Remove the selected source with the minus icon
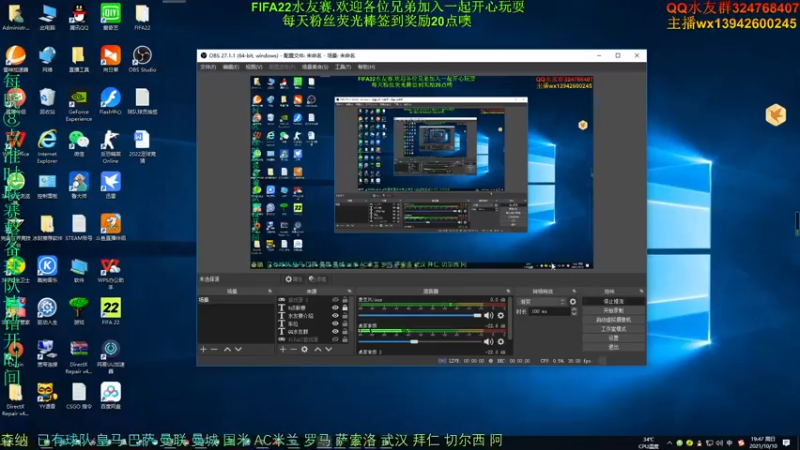The image size is (800, 450). (293, 349)
